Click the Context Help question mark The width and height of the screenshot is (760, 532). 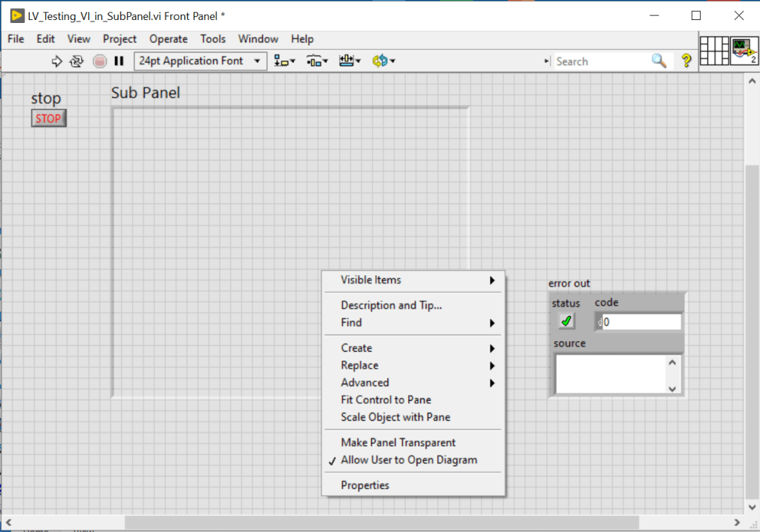687,61
